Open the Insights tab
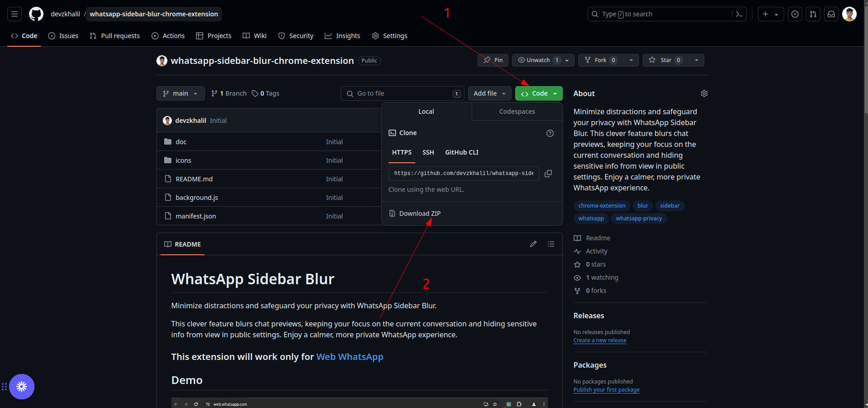Viewport: 868px width, 408px height. [342, 36]
